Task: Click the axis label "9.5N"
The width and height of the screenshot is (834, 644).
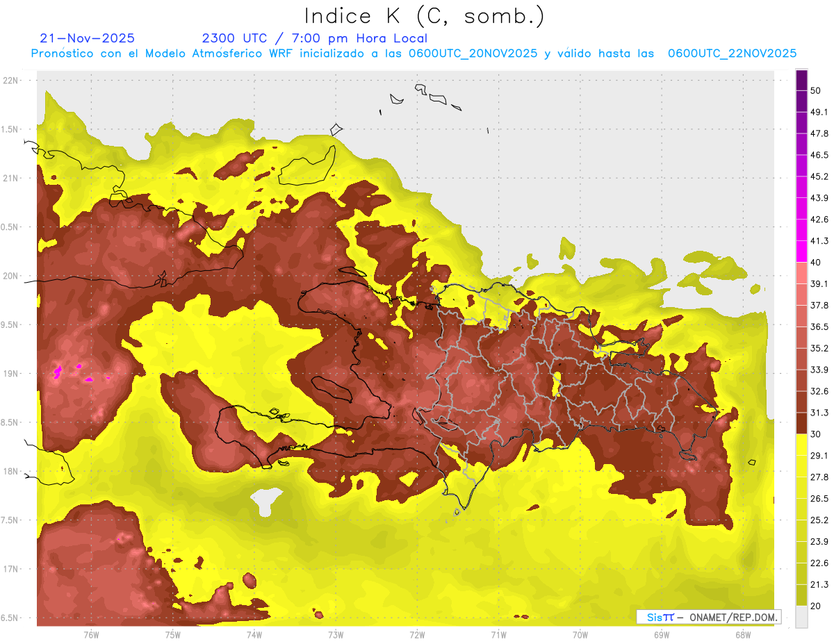Action: [x=10, y=325]
